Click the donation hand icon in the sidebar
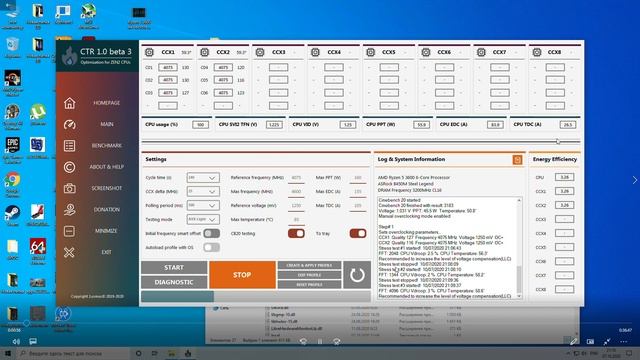Image resolution: width=640 pixels, height=360 pixels. click(x=69, y=210)
